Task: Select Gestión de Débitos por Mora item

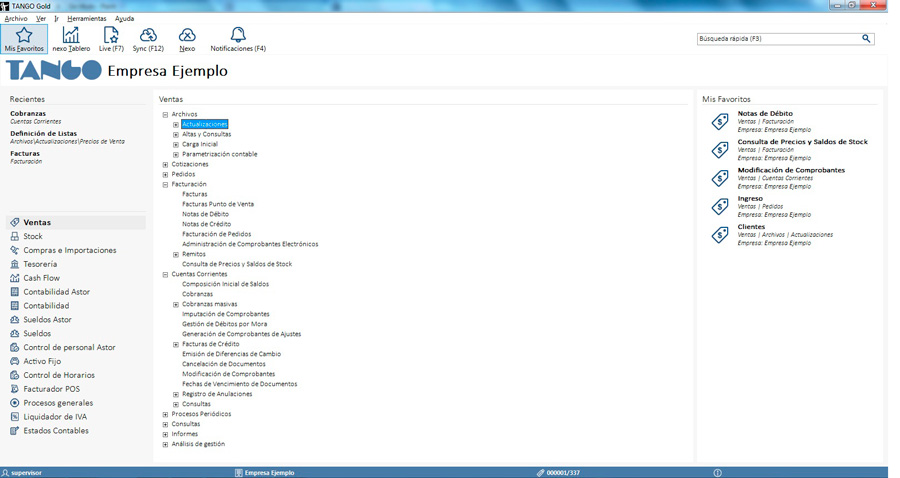Action: click(224, 324)
